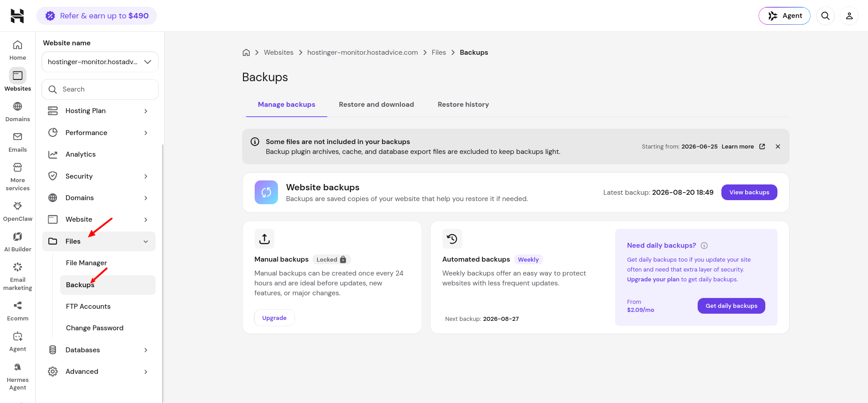Image resolution: width=868 pixels, height=403 pixels.
Task: Expand Databases menu
Action: [x=99, y=350]
